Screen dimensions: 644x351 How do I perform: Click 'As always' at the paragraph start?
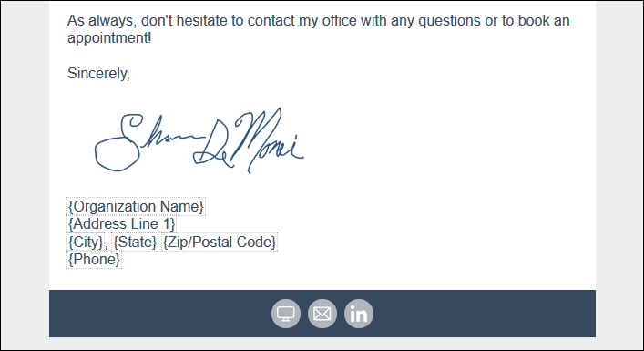pyautogui.click(x=101, y=21)
